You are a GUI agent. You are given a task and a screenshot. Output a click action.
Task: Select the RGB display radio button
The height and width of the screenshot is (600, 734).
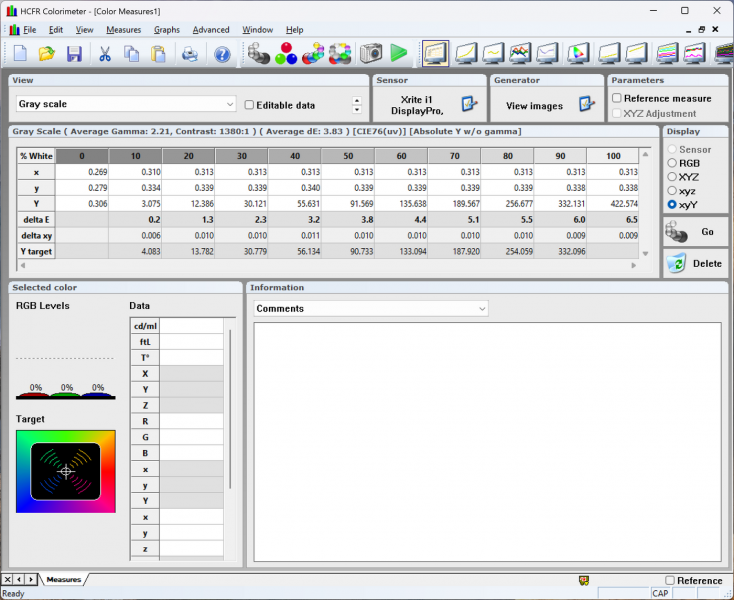click(672, 163)
